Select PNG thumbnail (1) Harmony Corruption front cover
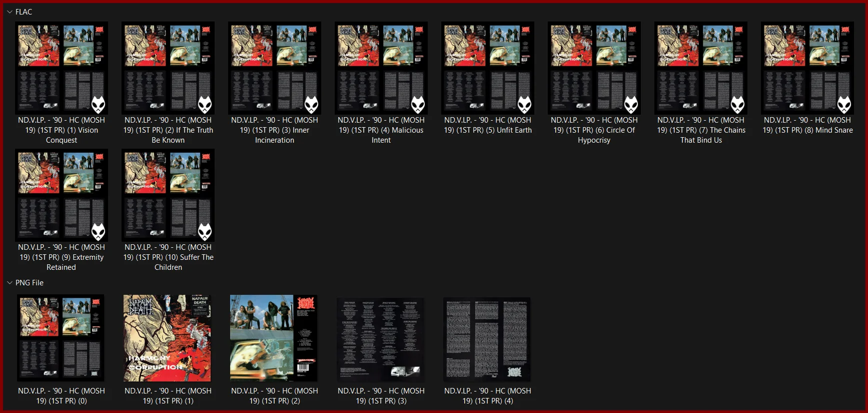The width and height of the screenshot is (868, 413). [168, 338]
